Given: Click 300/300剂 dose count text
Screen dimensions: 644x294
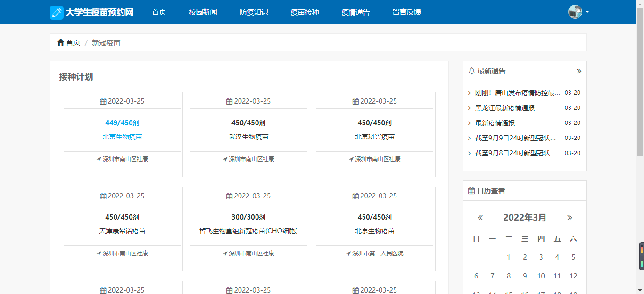Looking at the screenshot, I should click(248, 217).
